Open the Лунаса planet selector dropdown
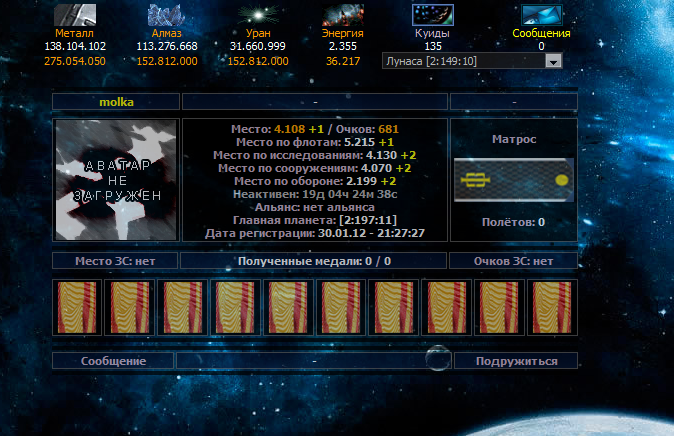The image size is (674, 436). pos(463,62)
